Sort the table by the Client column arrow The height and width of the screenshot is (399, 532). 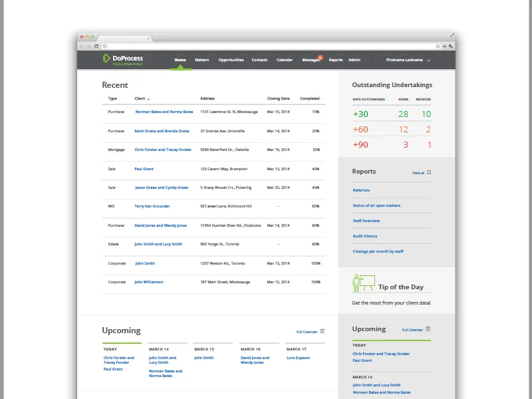148,98
